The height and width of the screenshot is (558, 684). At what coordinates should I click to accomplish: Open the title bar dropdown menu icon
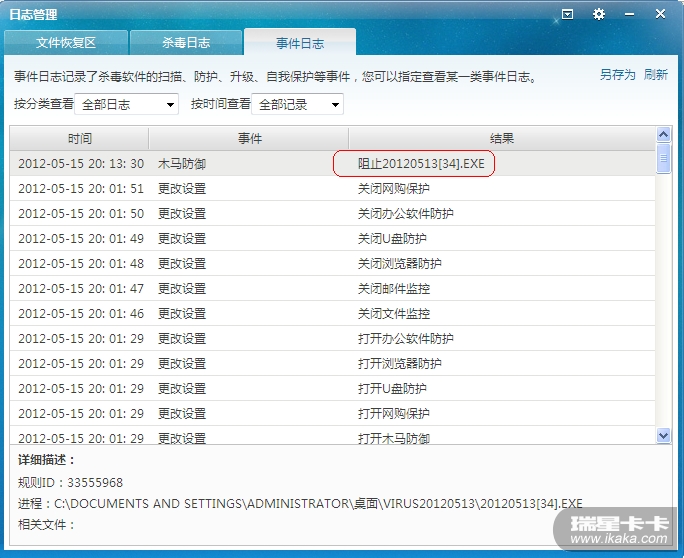567,14
